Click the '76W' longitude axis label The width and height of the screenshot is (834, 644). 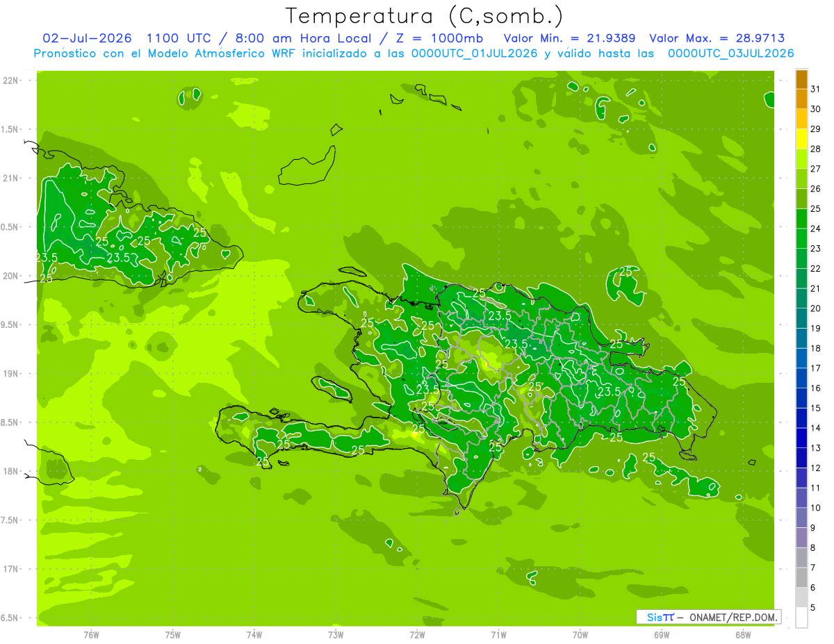pos(91,634)
